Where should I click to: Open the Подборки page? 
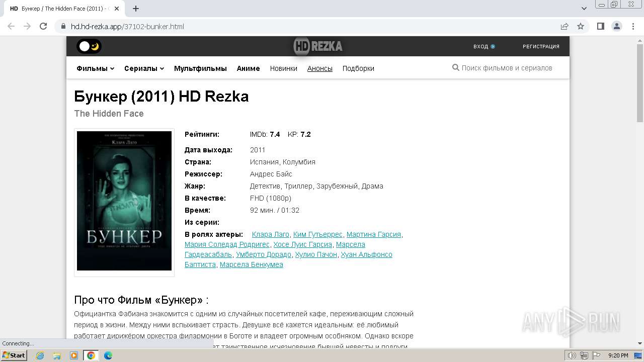click(x=358, y=68)
